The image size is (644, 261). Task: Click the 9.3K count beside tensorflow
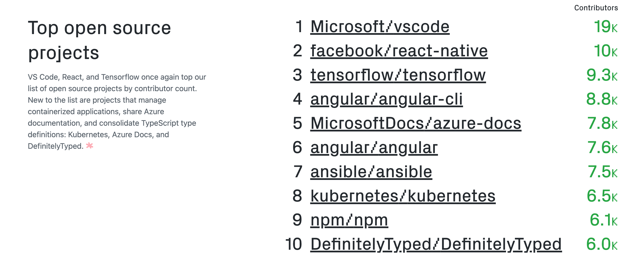(602, 75)
